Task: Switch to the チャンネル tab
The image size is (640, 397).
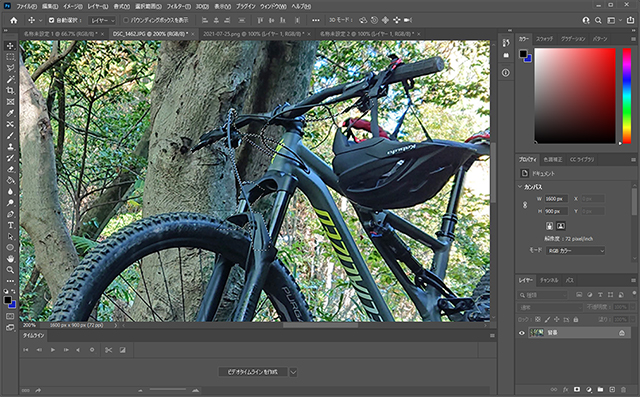Action: (549, 280)
